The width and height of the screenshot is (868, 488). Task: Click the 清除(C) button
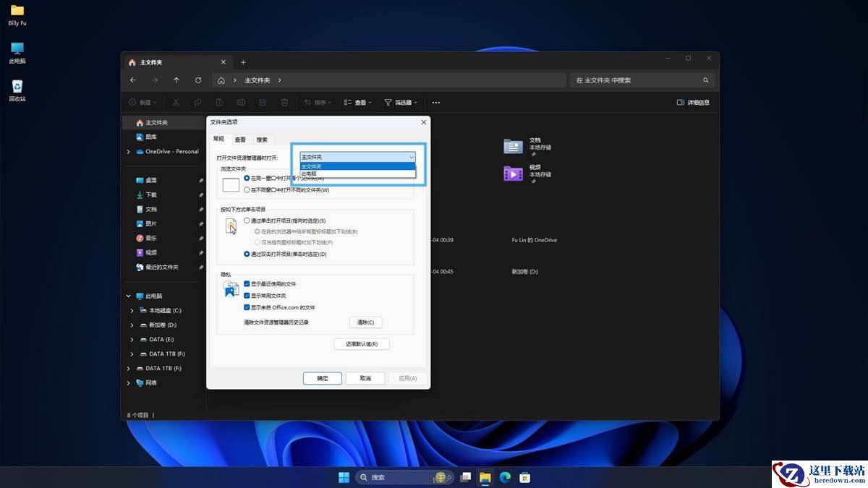(366, 322)
